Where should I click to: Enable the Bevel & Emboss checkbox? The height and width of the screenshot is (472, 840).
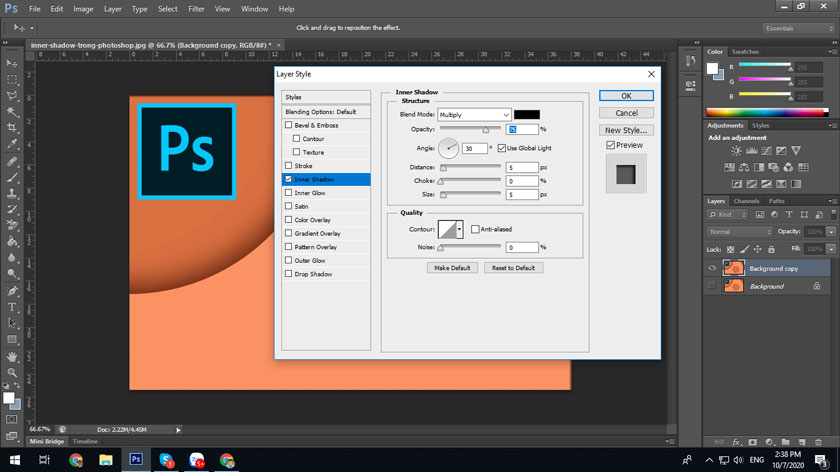pos(289,125)
